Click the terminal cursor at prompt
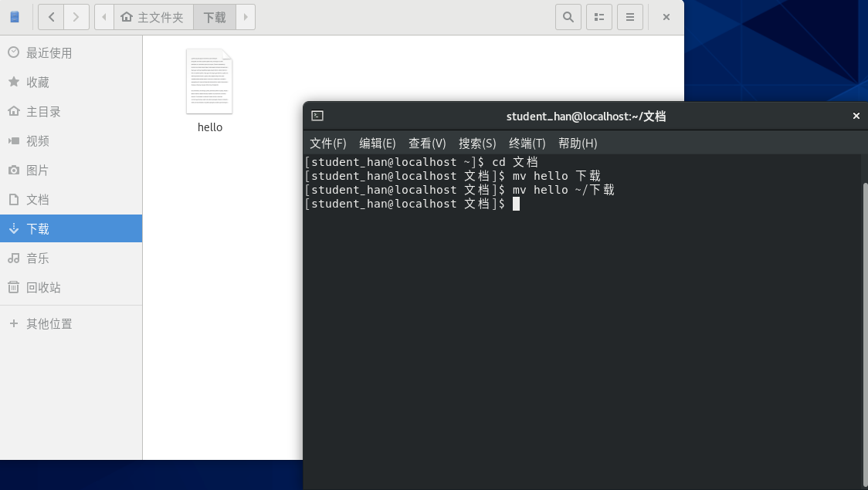Screen dimensions: 868x490 click(x=516, y=204)
